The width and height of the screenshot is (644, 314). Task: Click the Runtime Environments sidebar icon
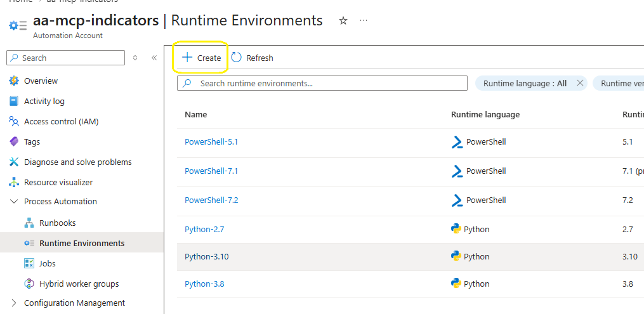(x=29, y=243)
